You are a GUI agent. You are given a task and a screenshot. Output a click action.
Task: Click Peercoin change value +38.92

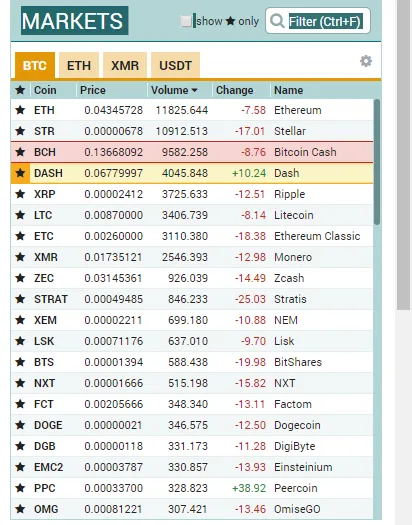click(x=249, y=488)
